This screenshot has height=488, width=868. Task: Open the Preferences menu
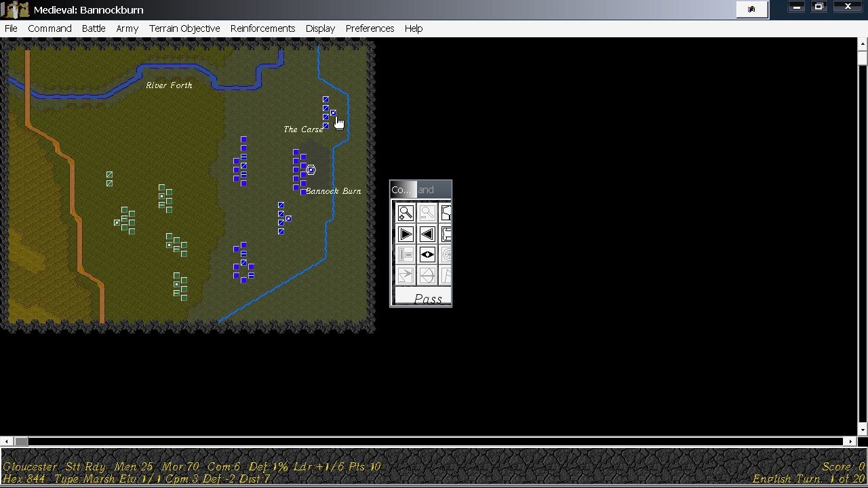[x=370, y=28]
